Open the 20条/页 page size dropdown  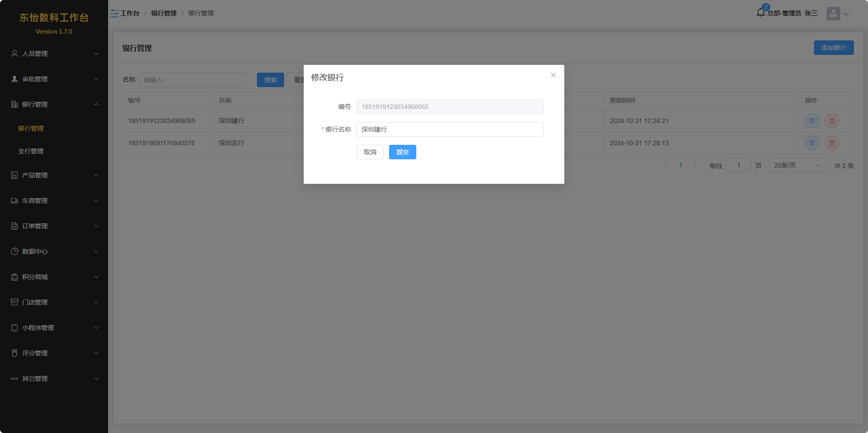(797, 166)
